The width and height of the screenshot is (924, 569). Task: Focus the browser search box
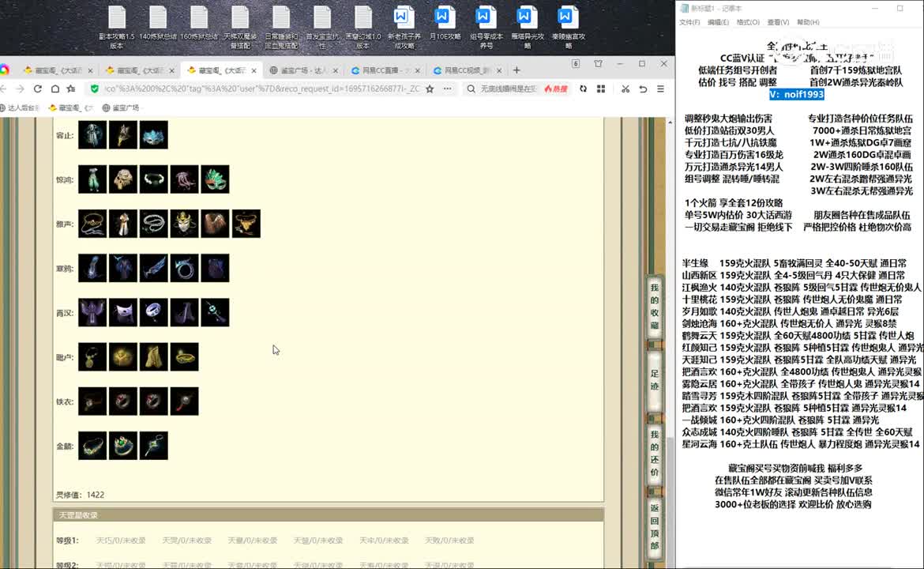(509, 89)
